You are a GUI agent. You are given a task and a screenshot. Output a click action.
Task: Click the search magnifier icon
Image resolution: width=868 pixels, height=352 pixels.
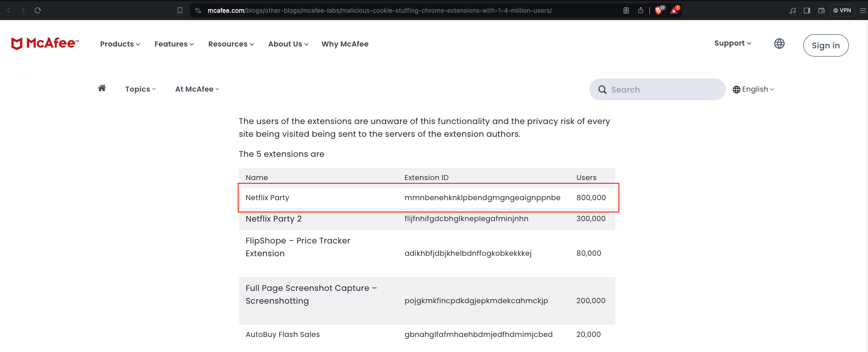tap(602, 90)
